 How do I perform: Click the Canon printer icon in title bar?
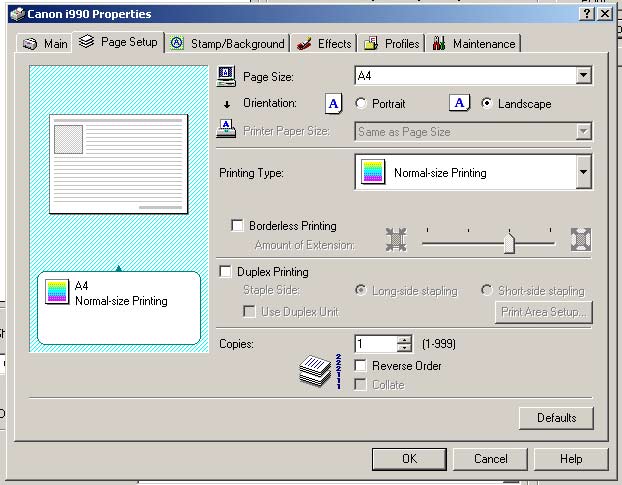click(17, 14)
